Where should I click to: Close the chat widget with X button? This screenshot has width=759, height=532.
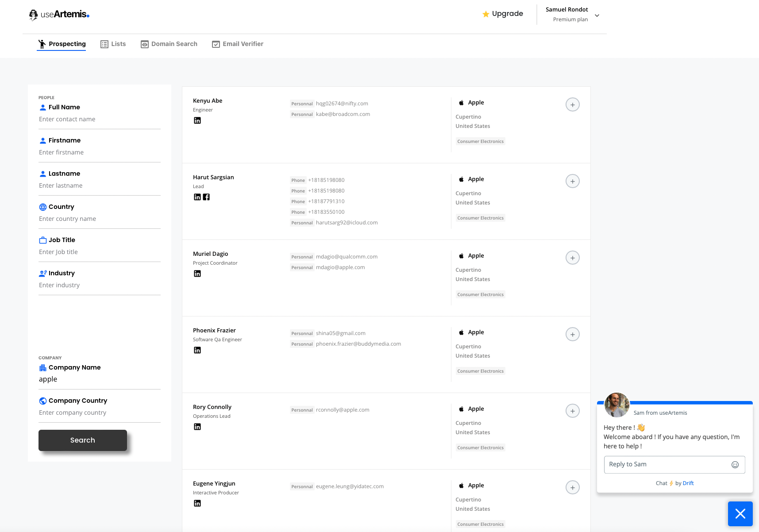tap(740, 514)
